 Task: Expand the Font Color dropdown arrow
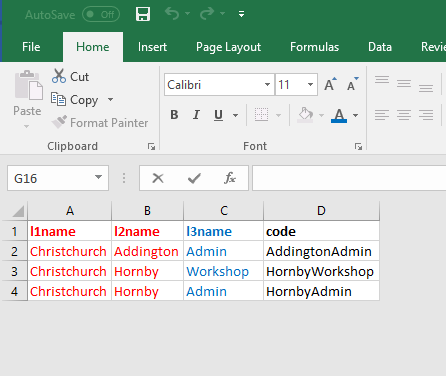pyautogui.click(x=355, y=115)
